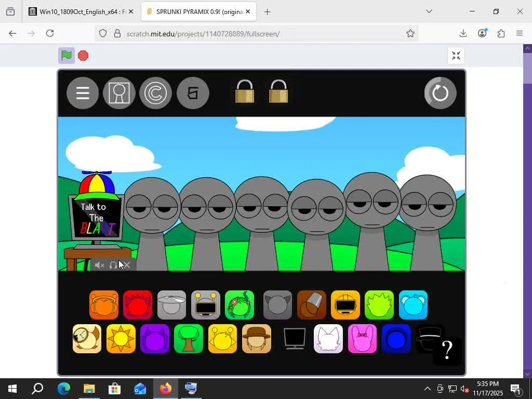This screenshot has width=532, height=399.
Task: Open the Firefox downloads panel
Action: pyautogui.click(x=463, y=33)
